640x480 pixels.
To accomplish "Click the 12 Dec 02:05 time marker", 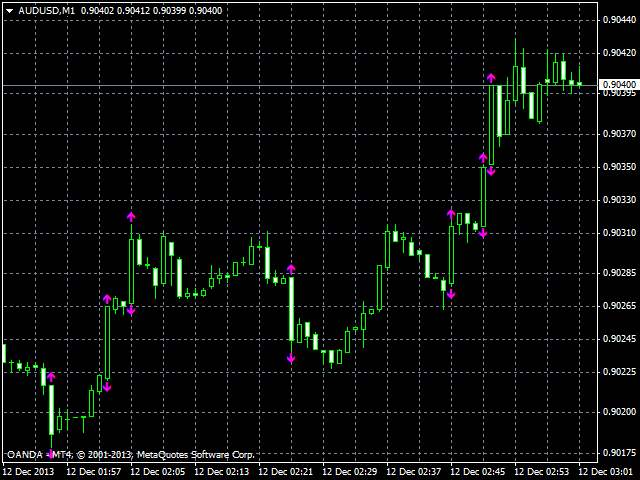I will click(160, 471).
